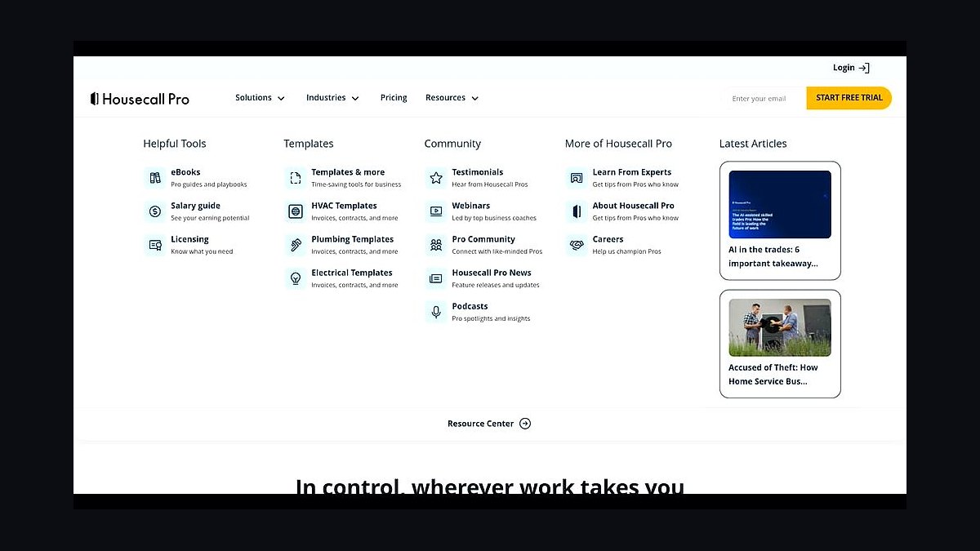Open About Housecall Pro link

pyautogui.click(x=634, y=206)
